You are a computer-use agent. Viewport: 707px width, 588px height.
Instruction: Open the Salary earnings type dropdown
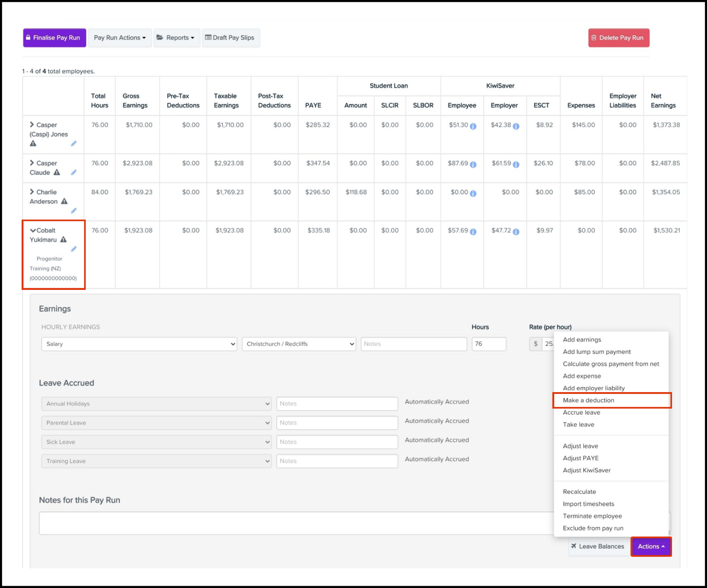139,344
